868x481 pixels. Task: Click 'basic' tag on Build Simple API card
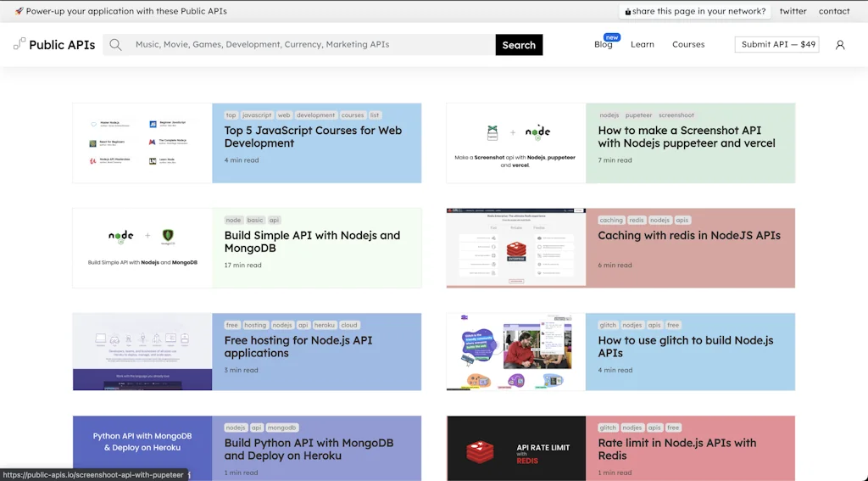[x=255, y=220]
